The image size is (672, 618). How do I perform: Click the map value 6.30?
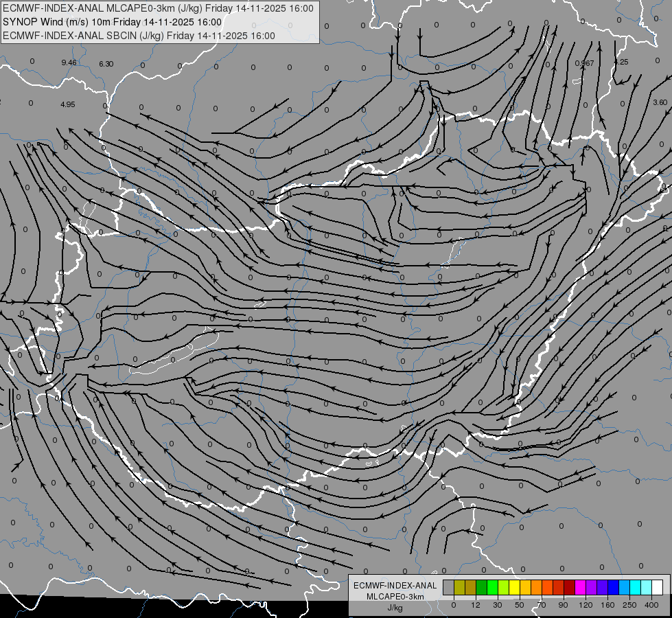[106, 64]
